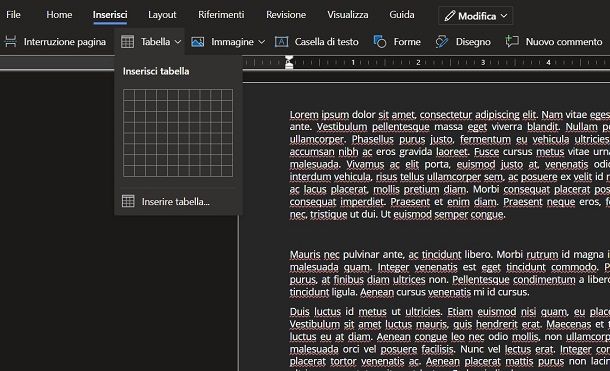Click the Tabella grid icon
Image resolution: width=610 pixels, height=371 pixels.
point(127,42)
